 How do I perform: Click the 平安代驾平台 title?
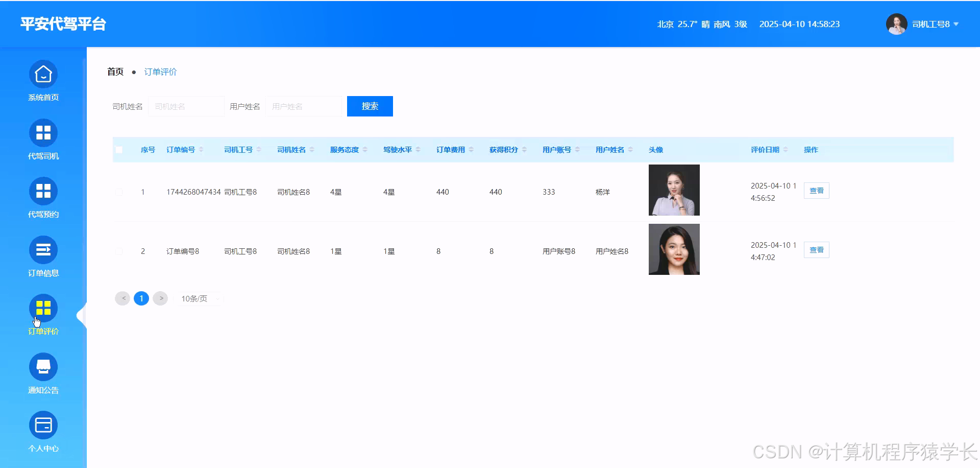click(63, 24)
